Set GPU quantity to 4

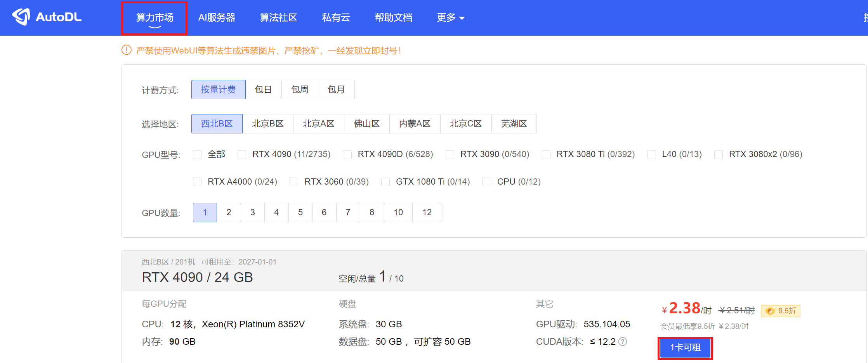coord(276,213)
